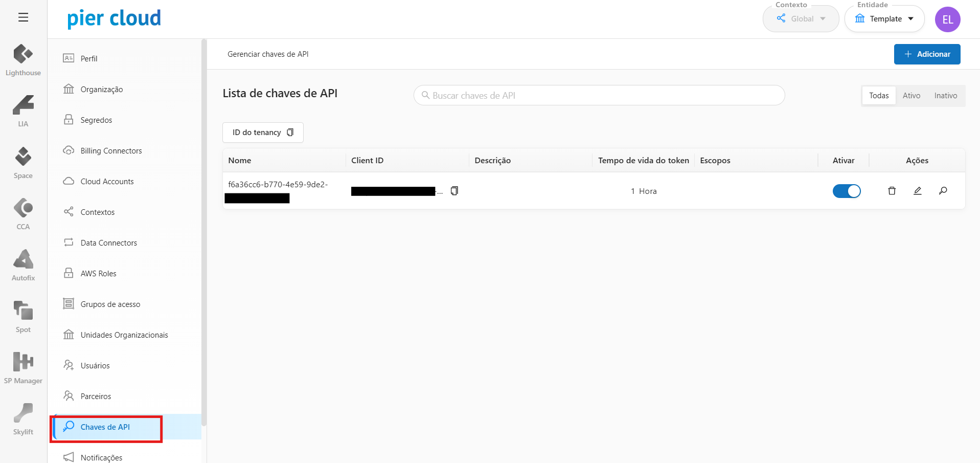Filter list by Inativo keys
The image size is (980, 463).
[x=945, y=96]
